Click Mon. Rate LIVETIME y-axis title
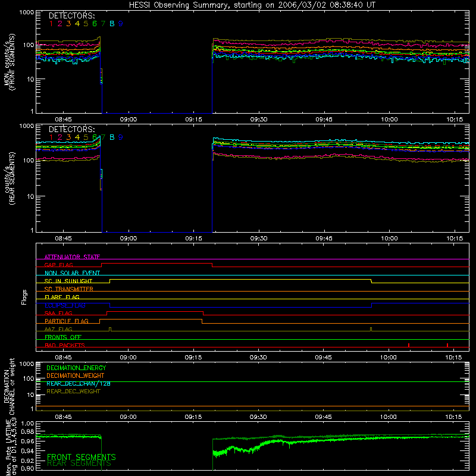This screenshot has height=476, width=476. [11, 447]
